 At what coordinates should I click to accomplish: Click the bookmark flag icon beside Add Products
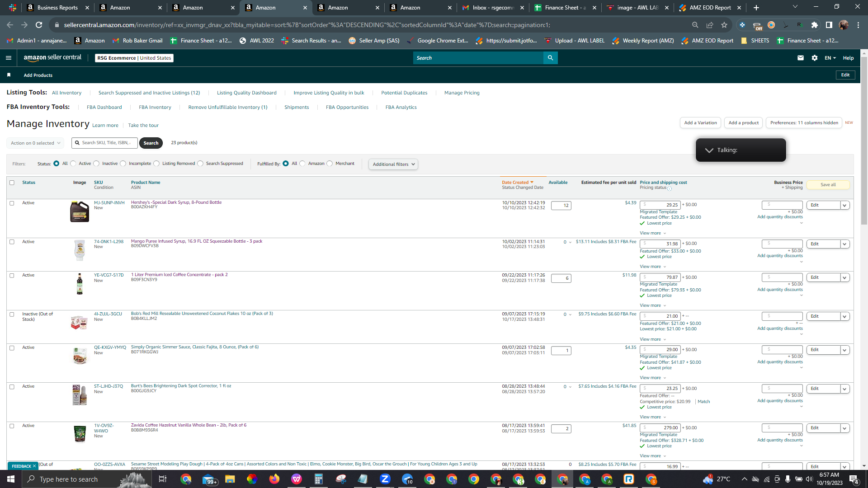tap(9, 75)
